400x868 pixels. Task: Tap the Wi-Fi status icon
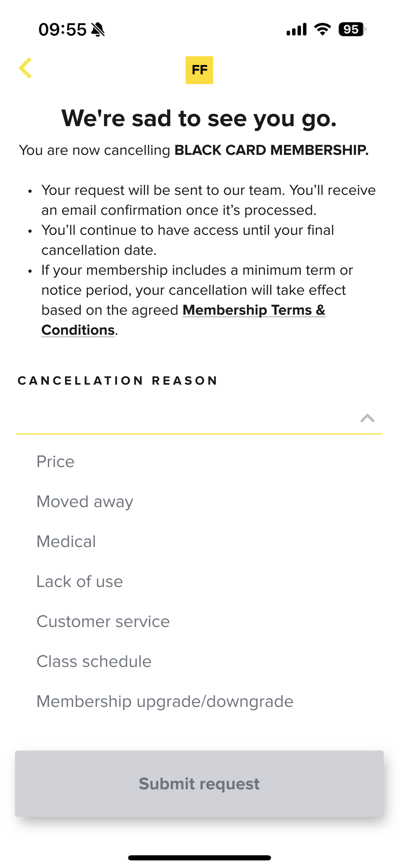[x=322, y=29]
